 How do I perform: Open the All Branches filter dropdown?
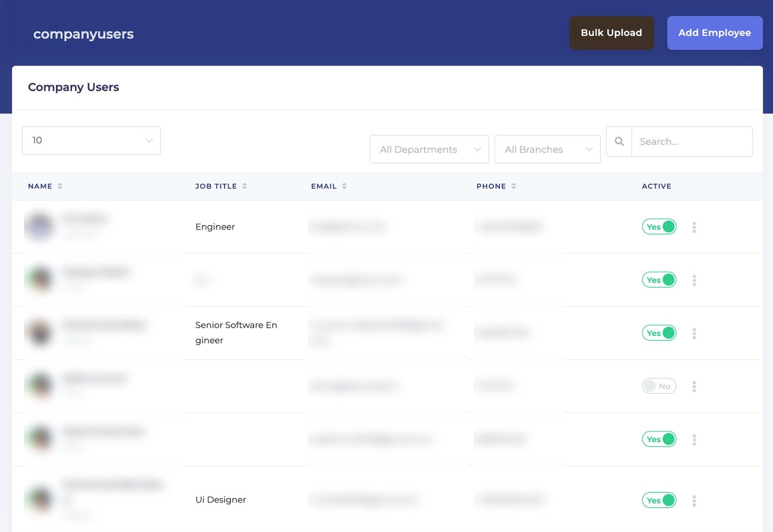point(547,149)
